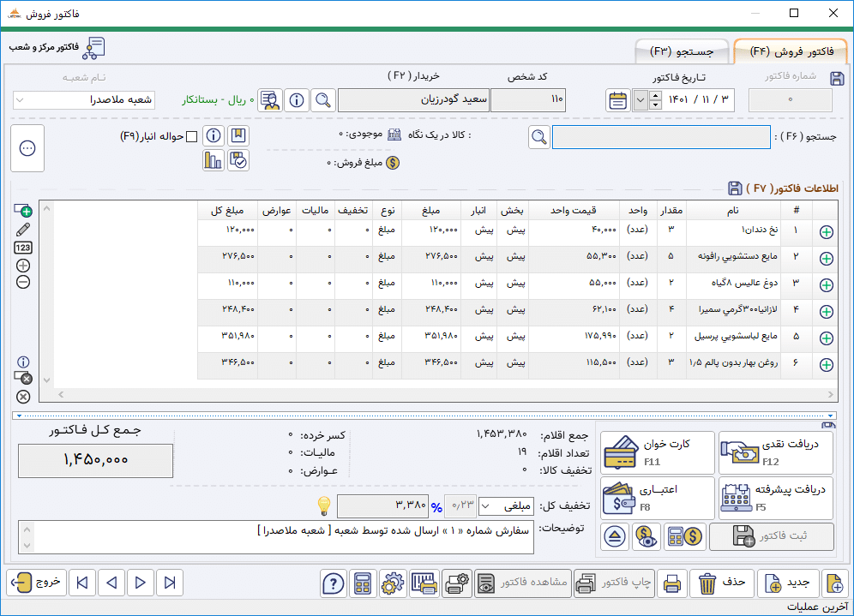854x616 pixels.
Task: Click the مشاهده فاکتور view button
Action: click(x=522, y=583)
